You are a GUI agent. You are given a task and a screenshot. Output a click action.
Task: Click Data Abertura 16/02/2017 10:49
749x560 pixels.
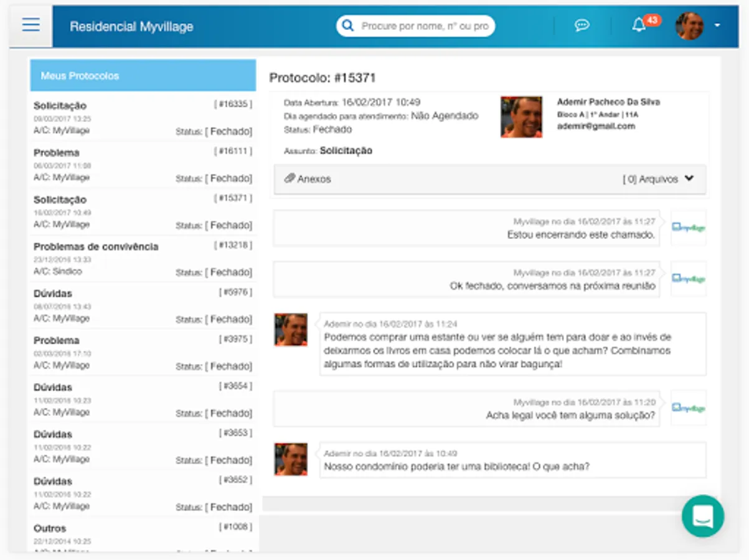point(352,102)
